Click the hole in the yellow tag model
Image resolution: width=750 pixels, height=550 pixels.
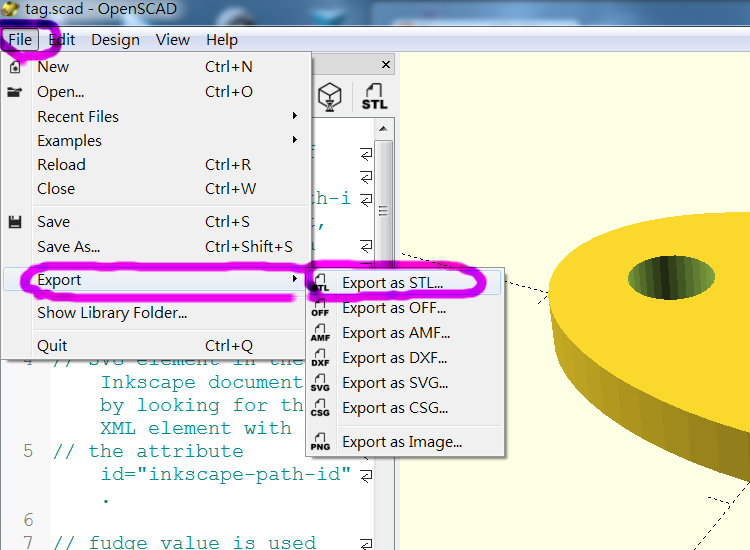[671, 277]
